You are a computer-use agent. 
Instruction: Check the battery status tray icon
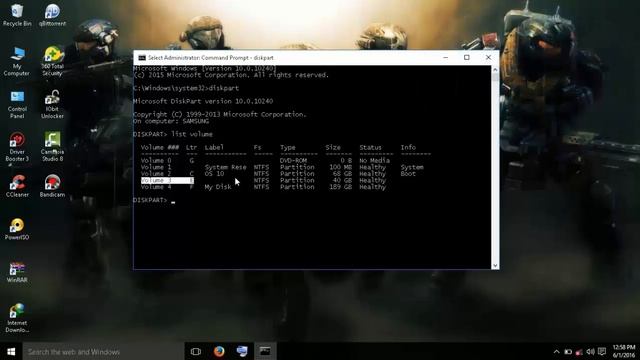point(568,351)
